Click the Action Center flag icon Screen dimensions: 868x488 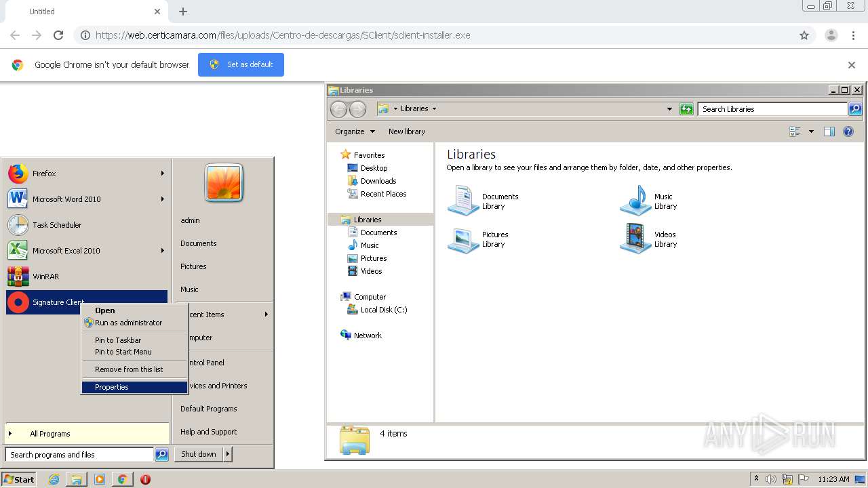click(x=803, y=479)
